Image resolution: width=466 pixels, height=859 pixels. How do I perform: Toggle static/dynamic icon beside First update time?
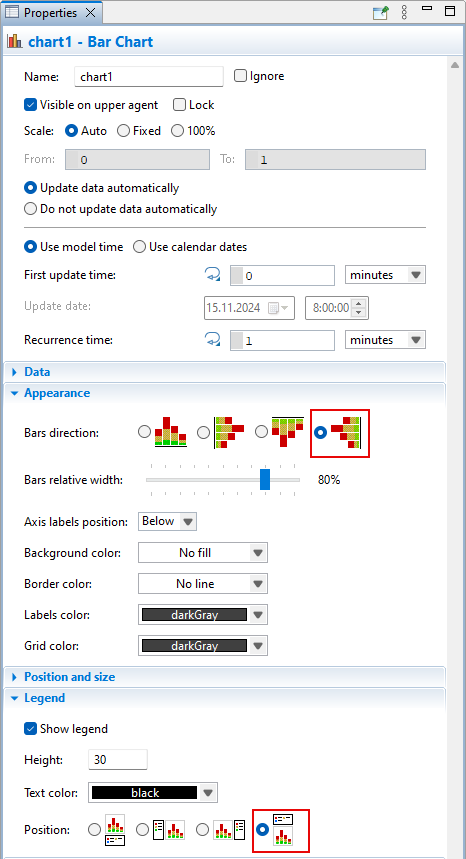(212, 275)
